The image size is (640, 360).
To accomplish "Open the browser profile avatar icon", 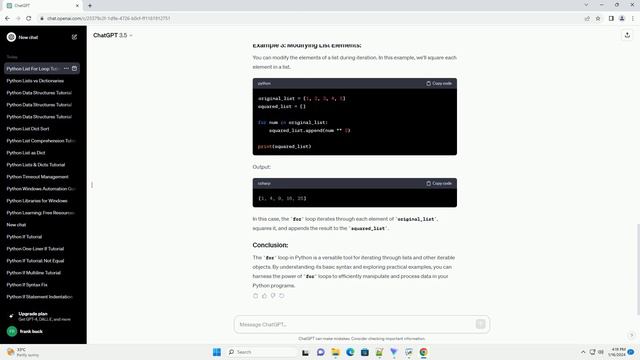I will tap(622, 18).
